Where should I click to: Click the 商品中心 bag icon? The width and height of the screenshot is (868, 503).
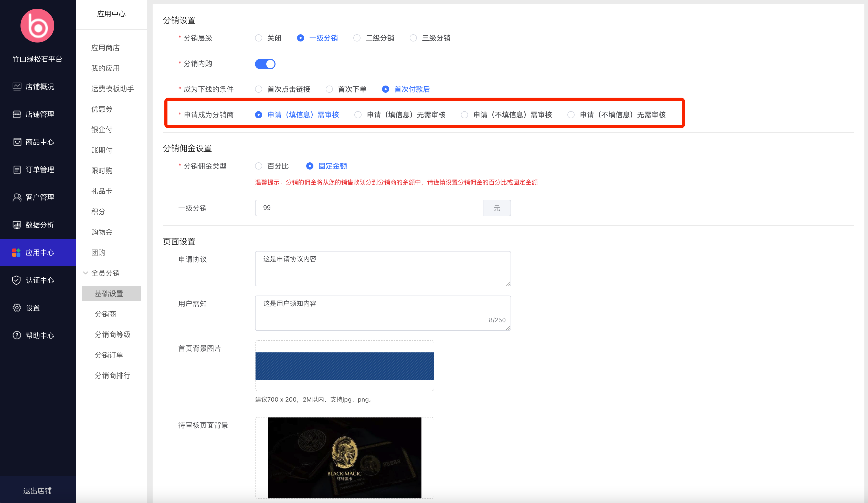pos(17,142)
